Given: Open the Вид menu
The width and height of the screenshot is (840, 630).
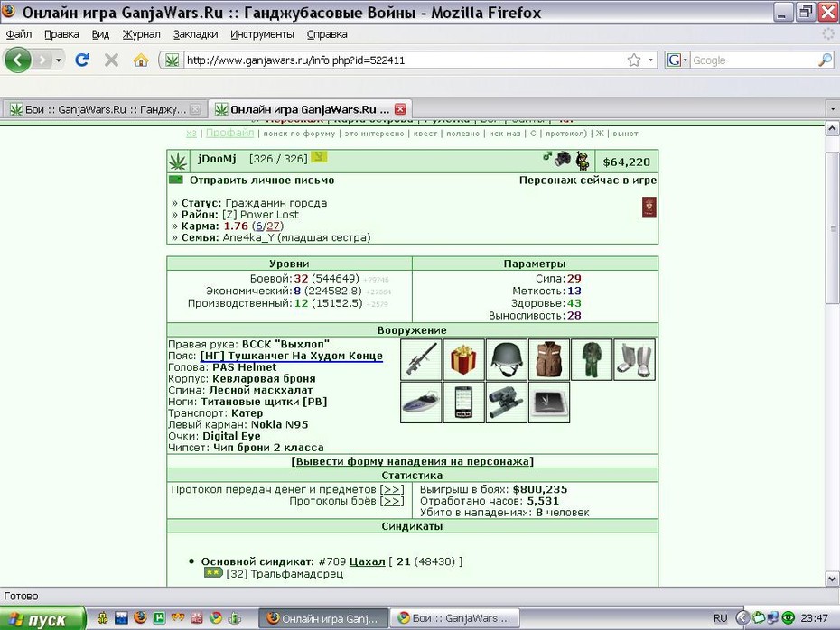Looking at the screenshot, I should click(x=100, y=34).
